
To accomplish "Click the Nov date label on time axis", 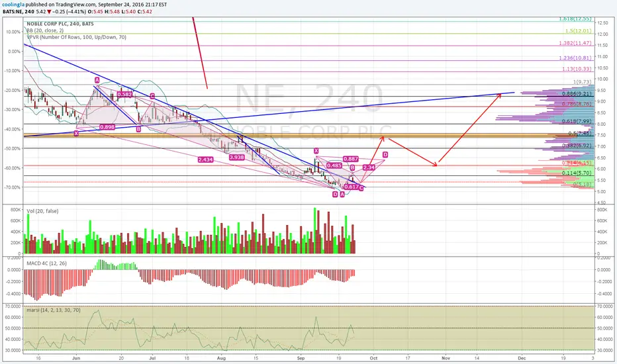I will click(446, 358).
